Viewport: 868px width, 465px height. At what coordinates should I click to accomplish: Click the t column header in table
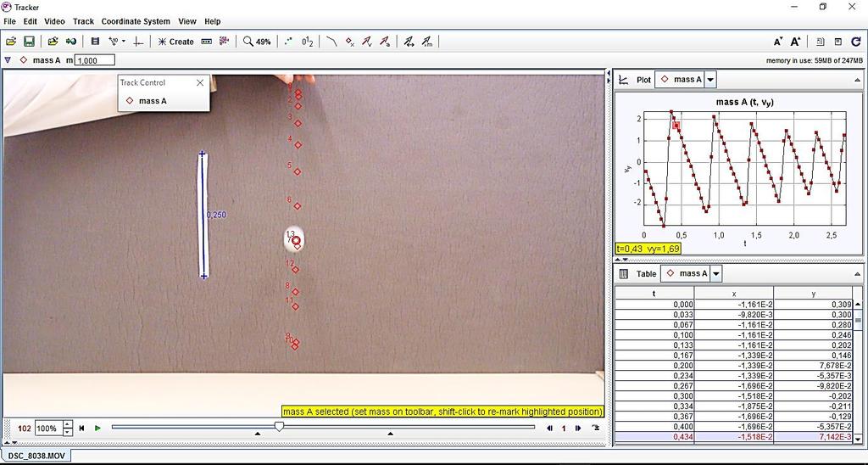click(654, 294)
